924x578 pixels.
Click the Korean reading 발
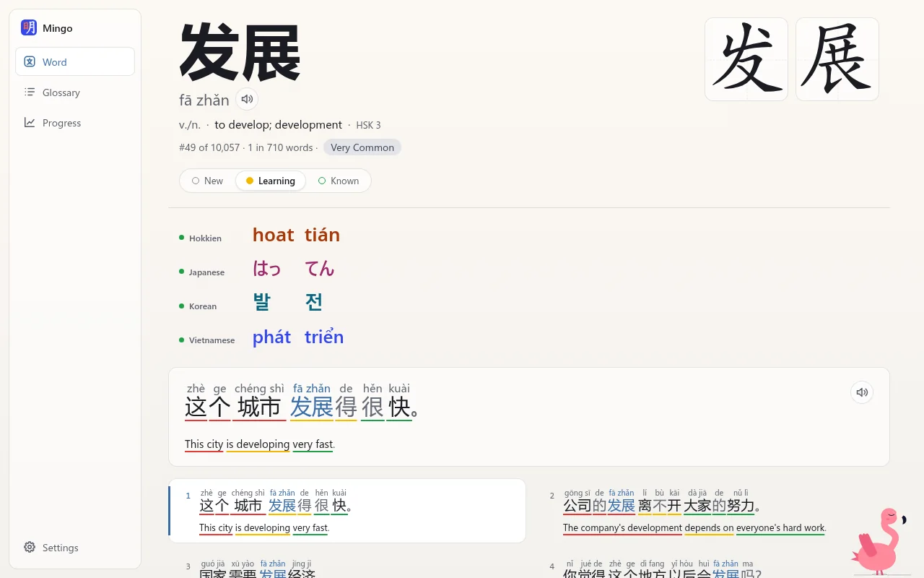tap(261, 302)
